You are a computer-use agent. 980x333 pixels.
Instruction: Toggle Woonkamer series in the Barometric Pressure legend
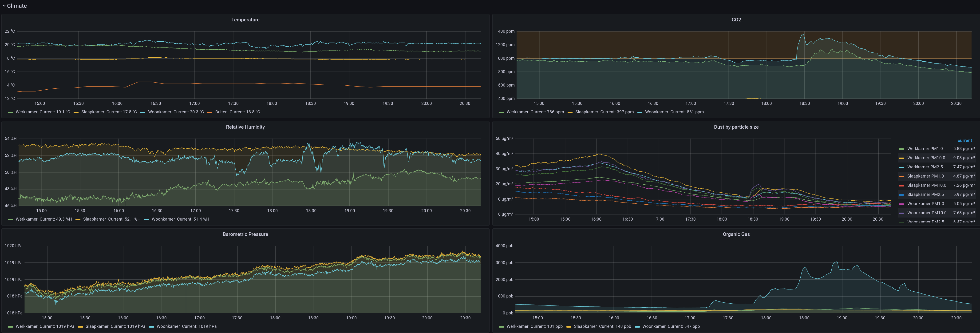[x=168, y=326]
